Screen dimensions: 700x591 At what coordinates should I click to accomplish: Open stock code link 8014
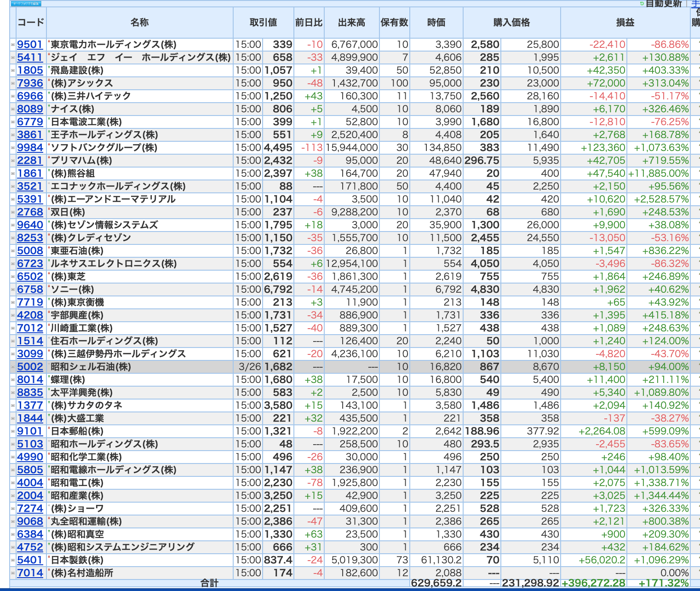[x=30, y=380]
